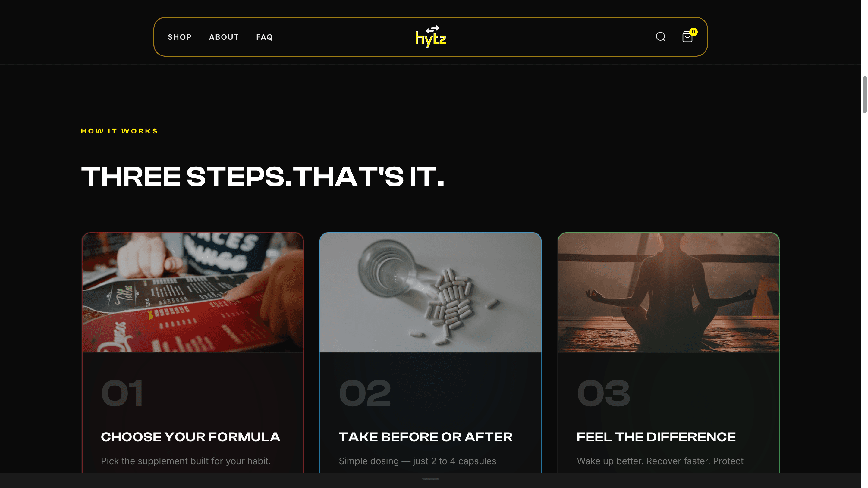Viewport: 868px width, 488px height.
Task: Open the shopping bag cart icon
Action: click(x=687, y=37)
